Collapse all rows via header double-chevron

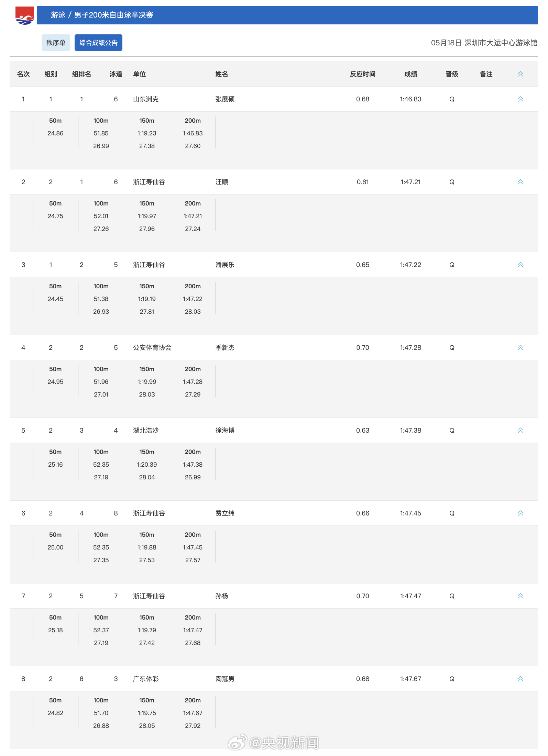coord(520,74)
